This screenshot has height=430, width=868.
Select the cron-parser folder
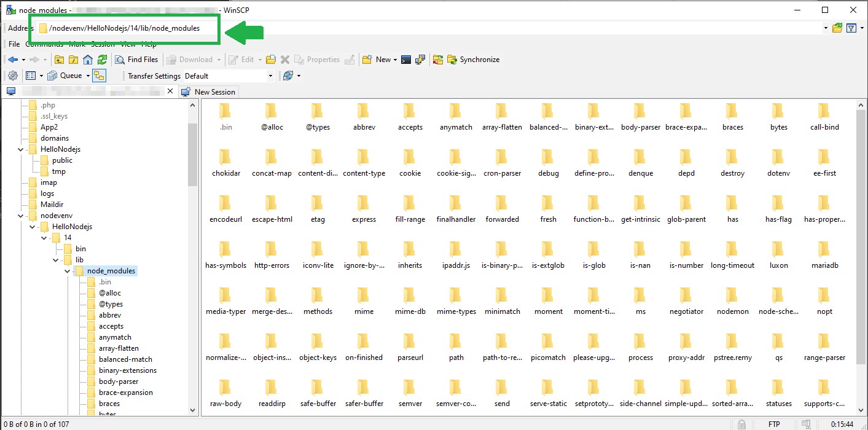pos(502,163)
